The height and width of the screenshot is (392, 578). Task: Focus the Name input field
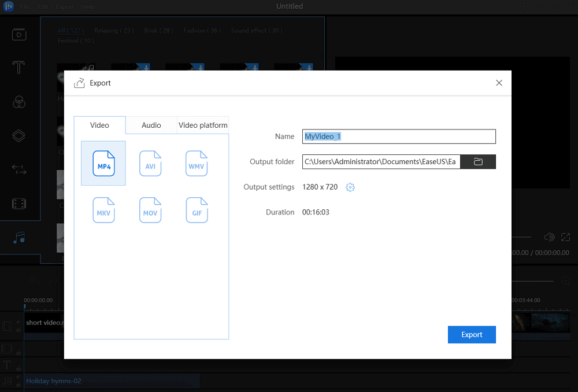[x=399, y=136]
